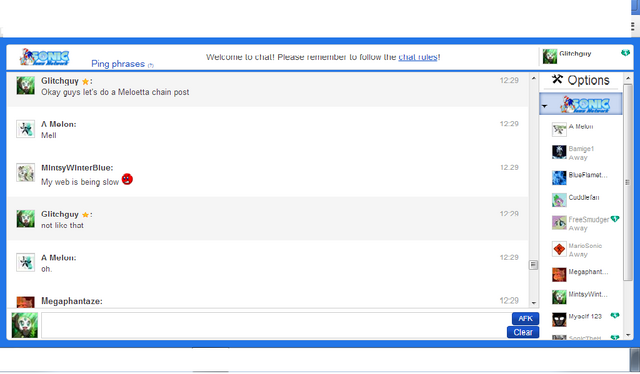Click the 'Okay guys let's do a Meloetta chain post' text
The image size is (640, 374).
(x=115, y=92)
